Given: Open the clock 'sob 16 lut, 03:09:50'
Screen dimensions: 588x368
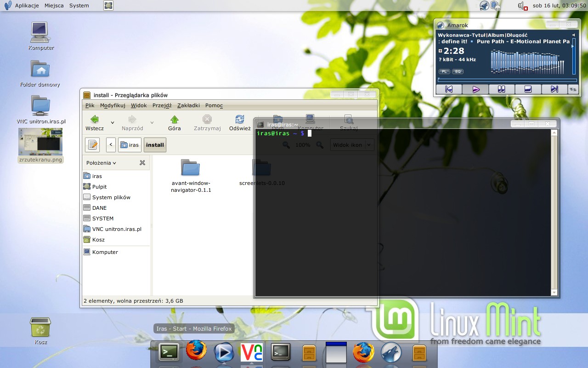Looking at the screenshot, I should click(559, 6).
